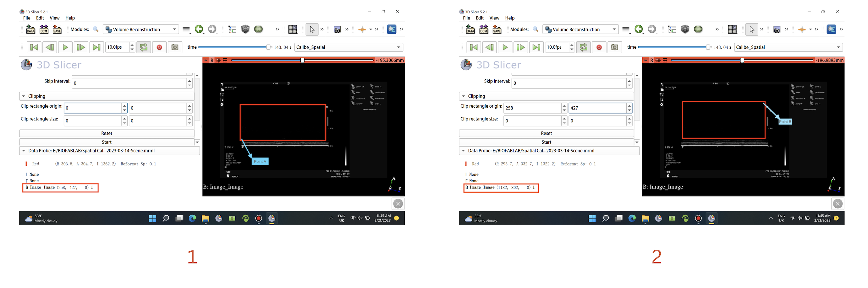Screen dimensions: 868x288
Task: Open the Volume Reconstruction module dropdown in screenshot 2
Action: click(x=580, y=29)
